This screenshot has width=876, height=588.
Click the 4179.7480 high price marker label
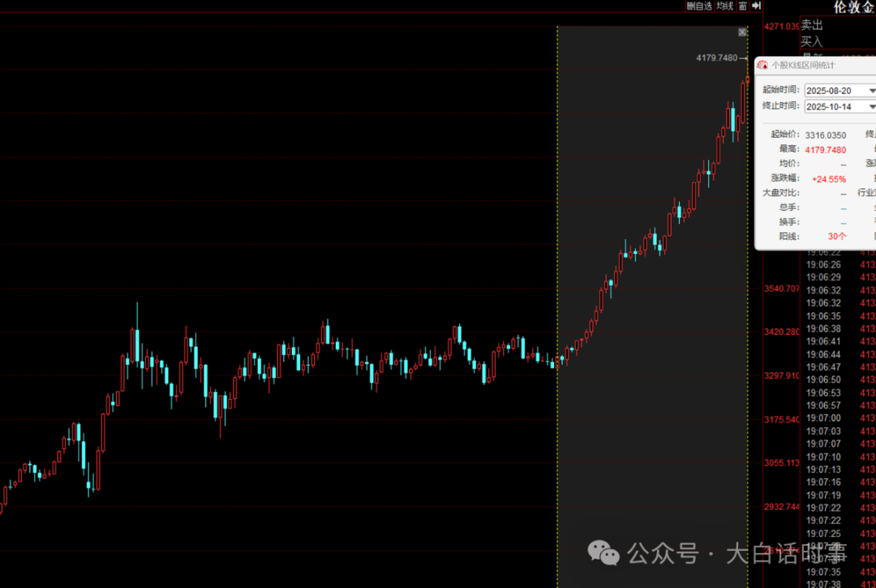click(x=717, y=58)
